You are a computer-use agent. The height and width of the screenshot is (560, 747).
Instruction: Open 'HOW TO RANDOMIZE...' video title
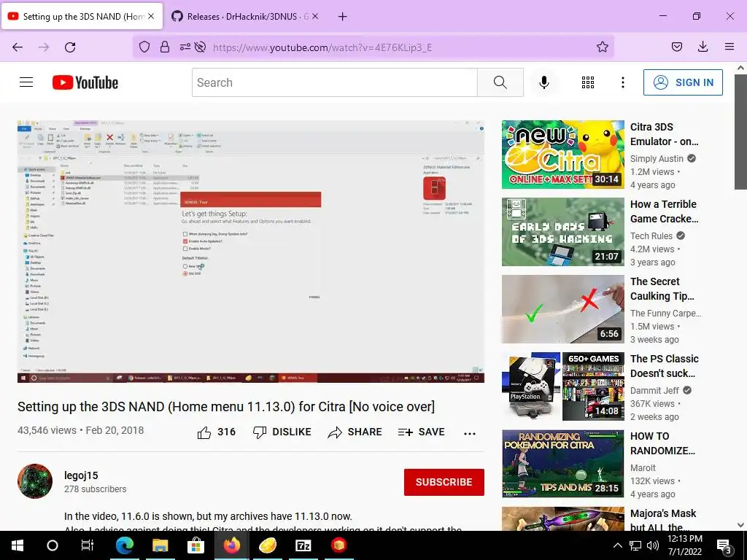pos(662,443)
